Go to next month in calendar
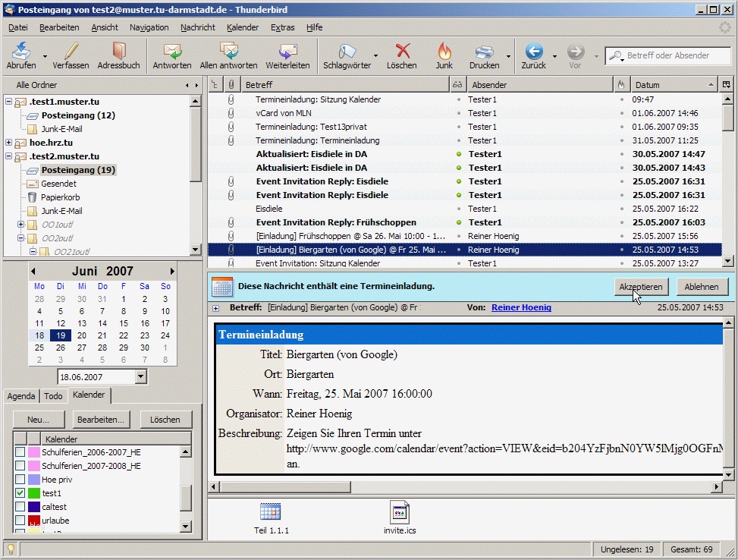The width and height of the screenshot is (738, 560). (172, 272)
